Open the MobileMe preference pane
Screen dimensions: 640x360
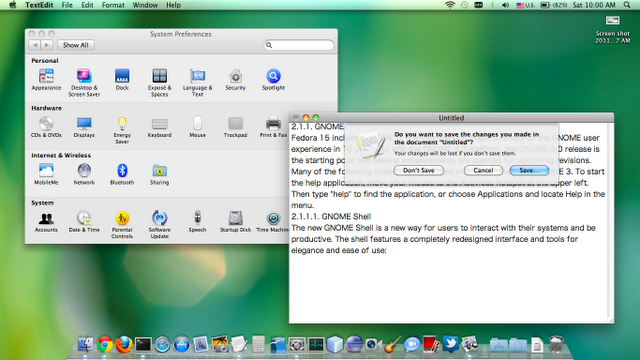point(46,174)
